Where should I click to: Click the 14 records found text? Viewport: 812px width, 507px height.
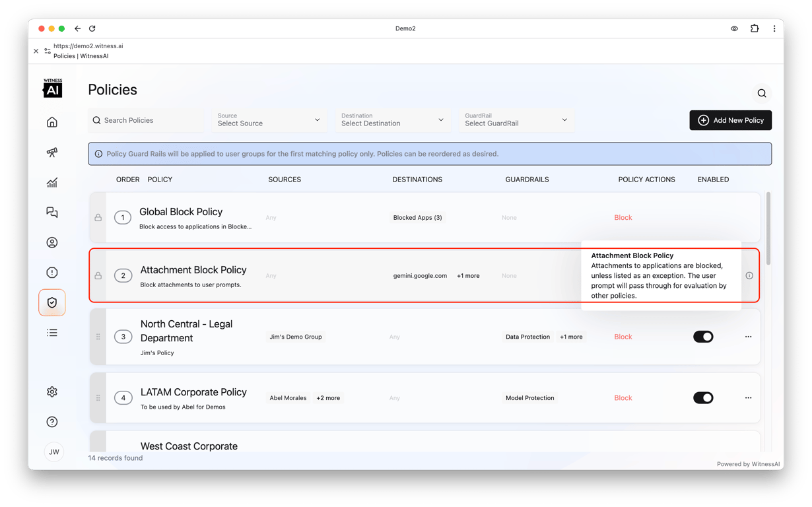(116, 457)
